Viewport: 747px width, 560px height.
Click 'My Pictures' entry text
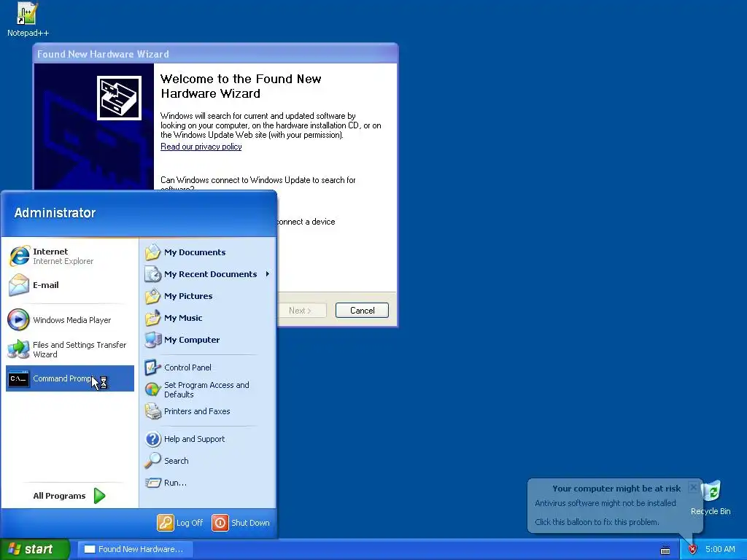(x=188, y=296)
